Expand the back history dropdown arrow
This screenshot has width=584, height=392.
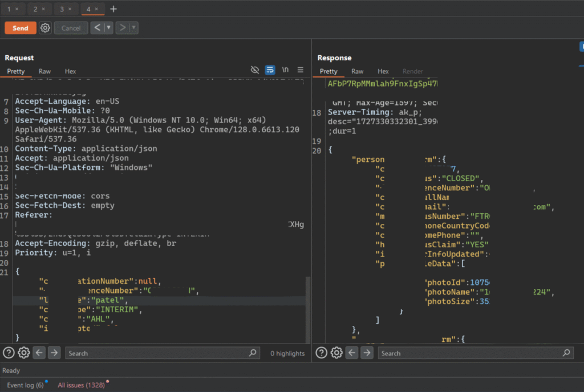pyautogui.click(x=108, y=28)
